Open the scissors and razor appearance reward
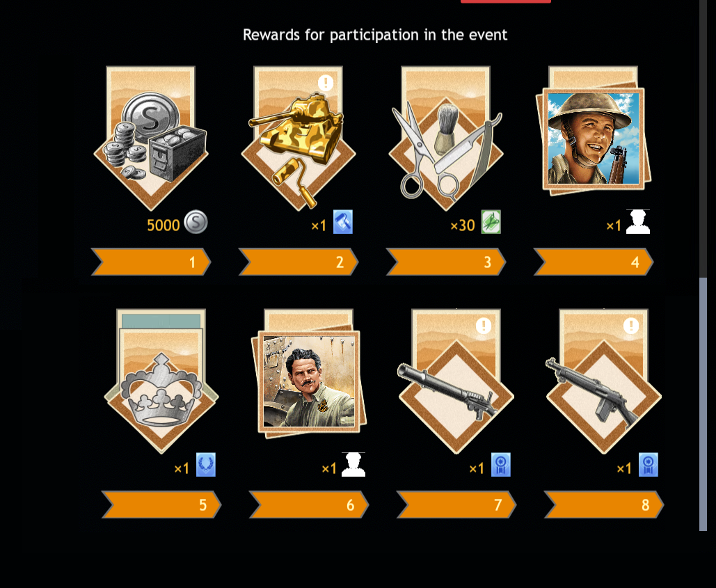716x588 pixels. coord(445,138)
